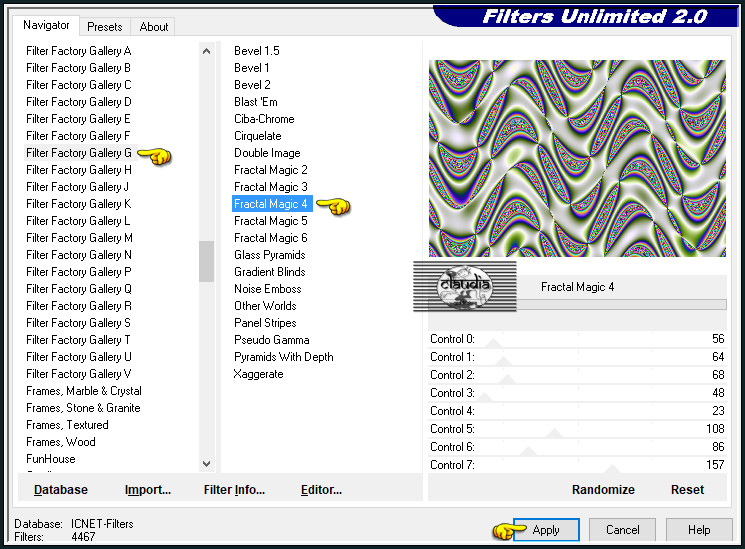The width and height of the screenshot is (745, 549).
Task: Click the Import... button
Action: point(148,490)
